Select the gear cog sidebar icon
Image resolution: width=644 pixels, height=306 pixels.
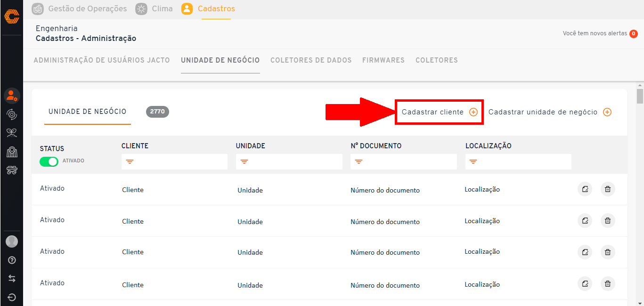pos(12,114)
